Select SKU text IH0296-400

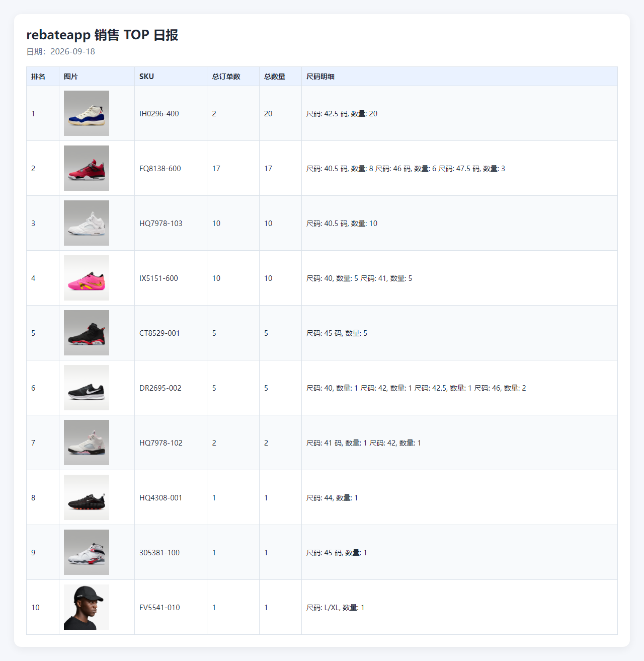159,114
